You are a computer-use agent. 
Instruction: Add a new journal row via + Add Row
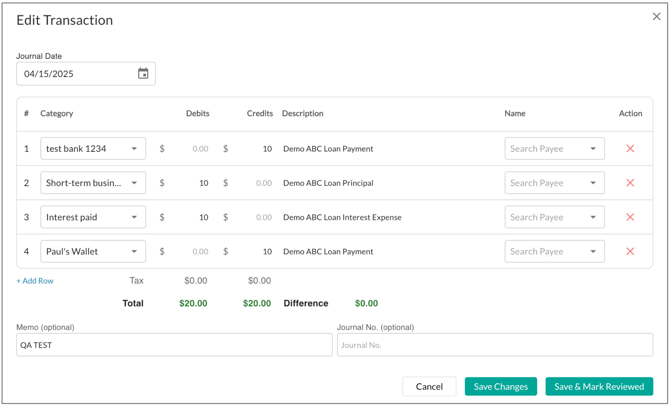(35, 281)
